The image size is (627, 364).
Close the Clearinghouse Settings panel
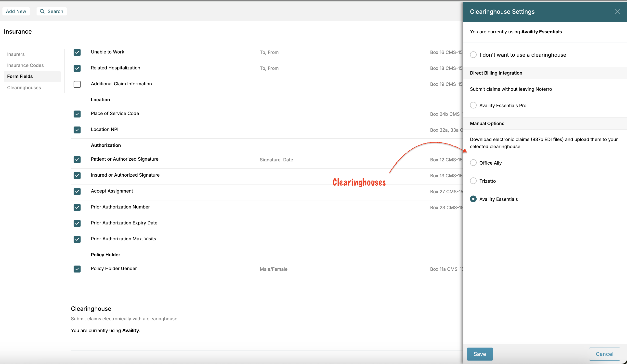point(617,12)
